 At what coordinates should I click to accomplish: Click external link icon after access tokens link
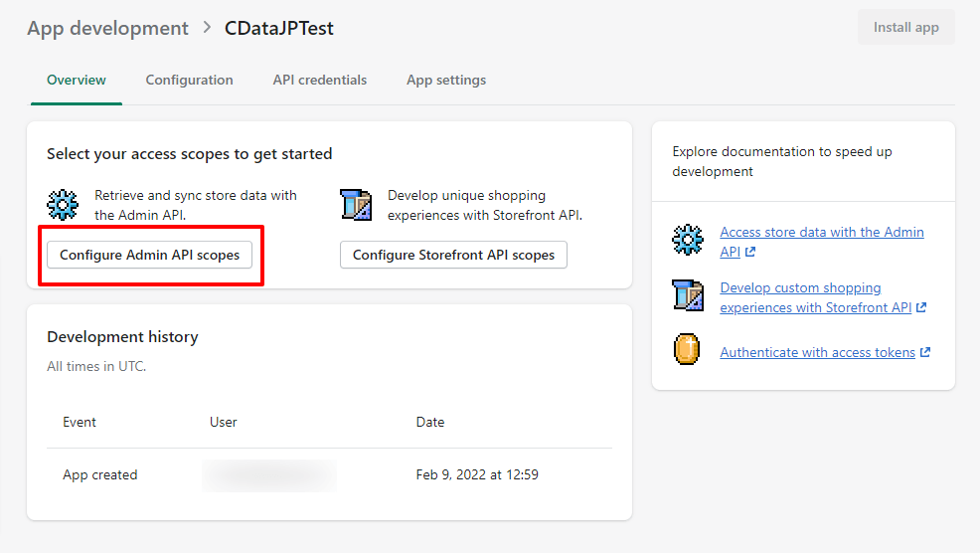click(925, 352)
